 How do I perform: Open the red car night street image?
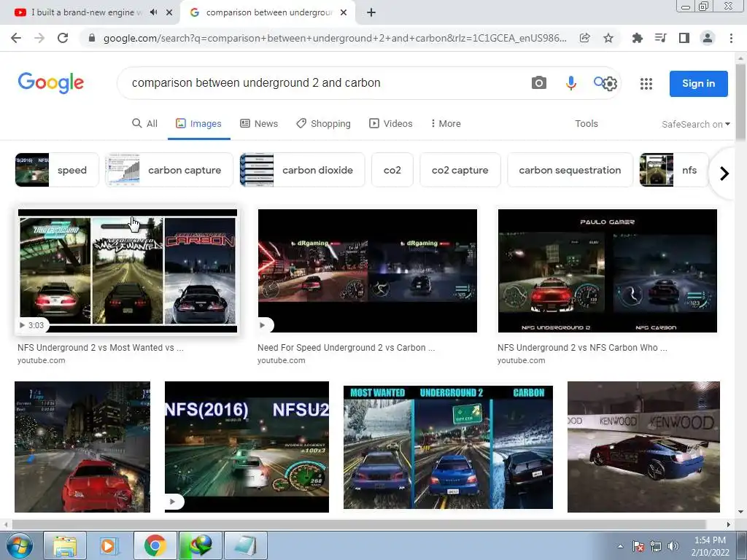82,447
